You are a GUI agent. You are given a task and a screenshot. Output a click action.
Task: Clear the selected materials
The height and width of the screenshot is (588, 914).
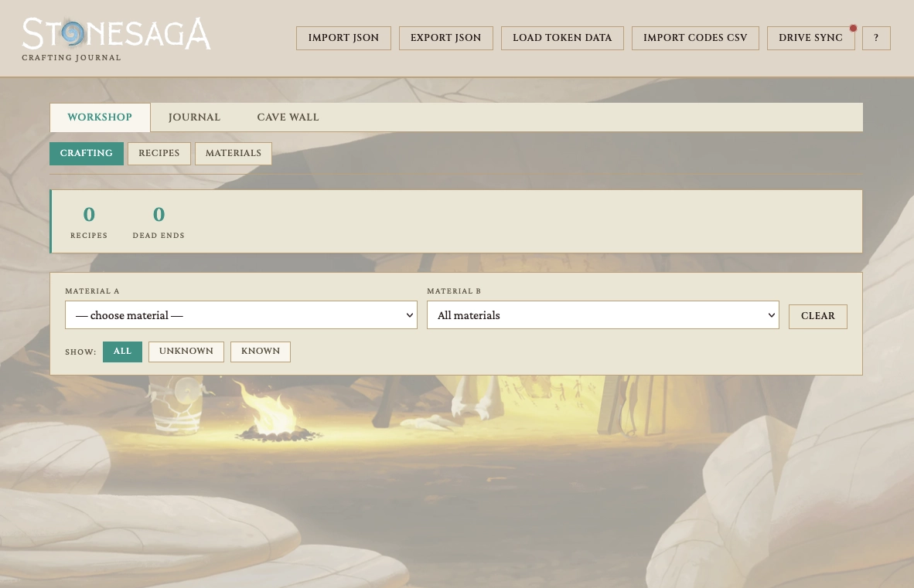818,316
